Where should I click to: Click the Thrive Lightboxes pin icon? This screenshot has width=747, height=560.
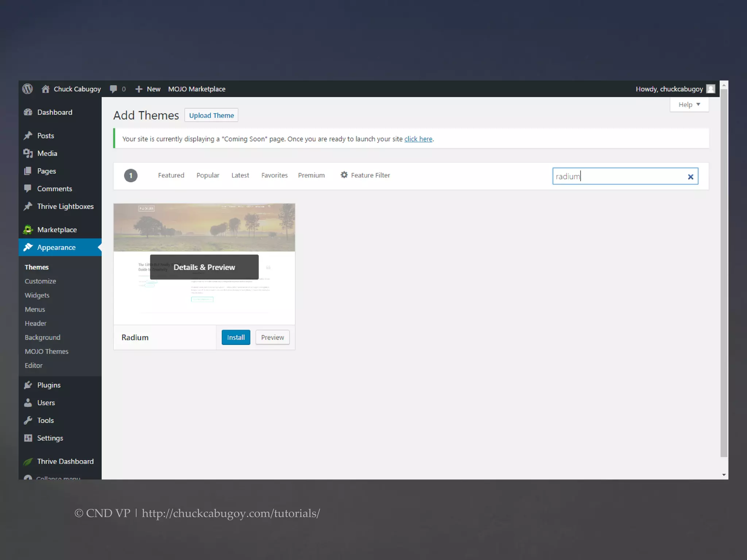28,206
